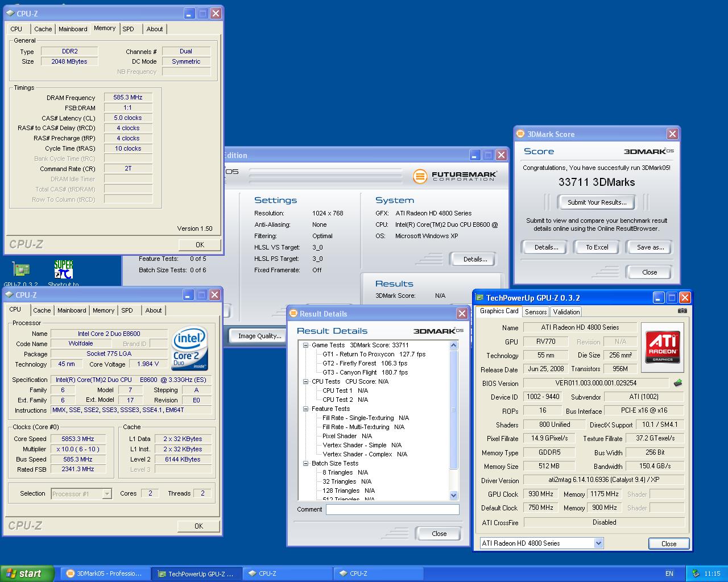
Task: Click the Close button in GPU-Z
Action: (669, 544)
